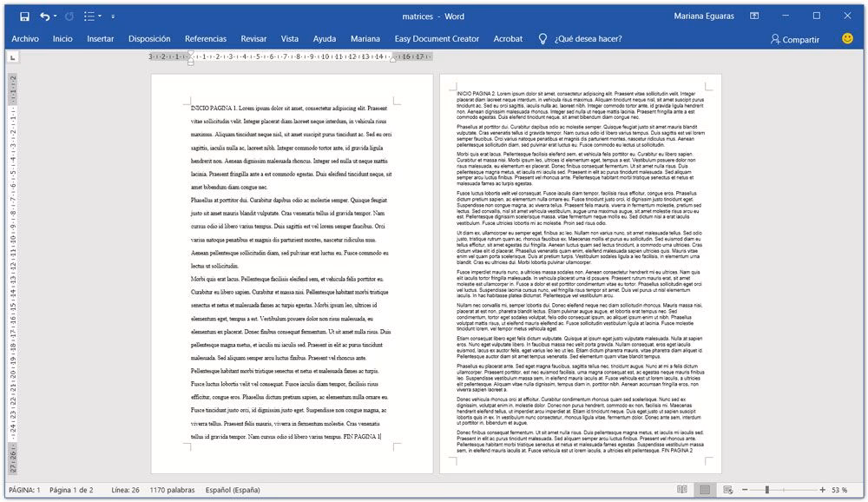
Task: Open the Undo history dropdown arrow
Action: point(56,16)
